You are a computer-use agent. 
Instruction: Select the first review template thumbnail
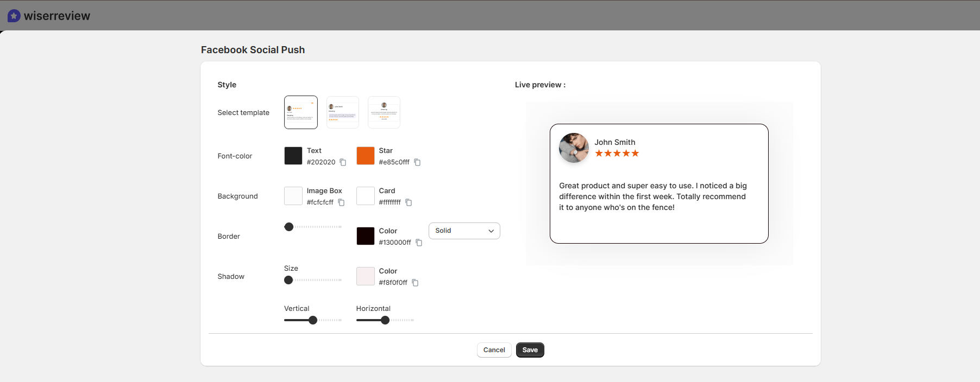click(x=301, y=112)
